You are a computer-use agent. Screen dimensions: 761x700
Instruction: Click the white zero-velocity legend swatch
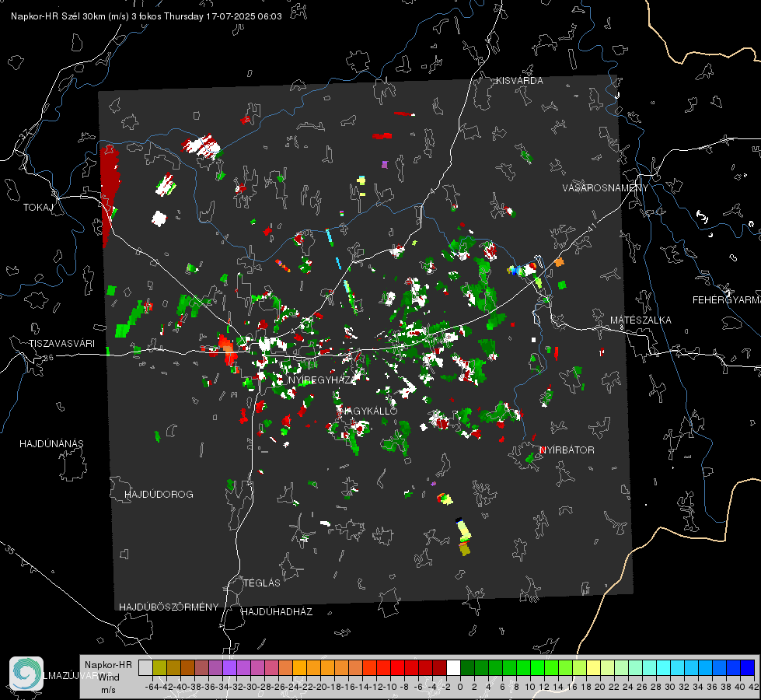click(x=453, y=667)
